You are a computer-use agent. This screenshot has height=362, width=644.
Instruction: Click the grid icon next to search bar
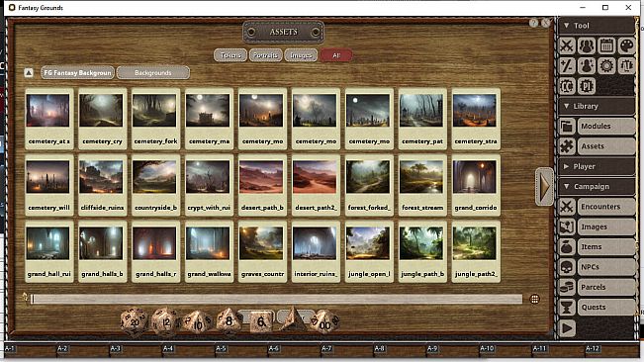534,300
